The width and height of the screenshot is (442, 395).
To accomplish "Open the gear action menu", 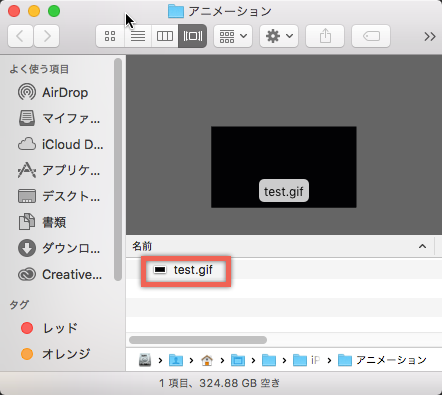I will pos(279,36).
